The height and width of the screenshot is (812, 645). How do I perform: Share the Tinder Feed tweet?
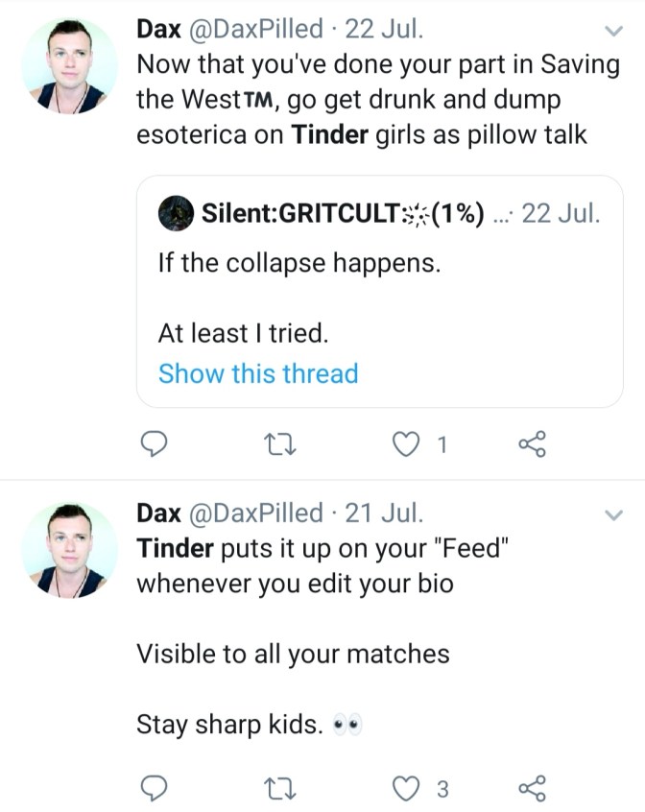coord(531,789)
